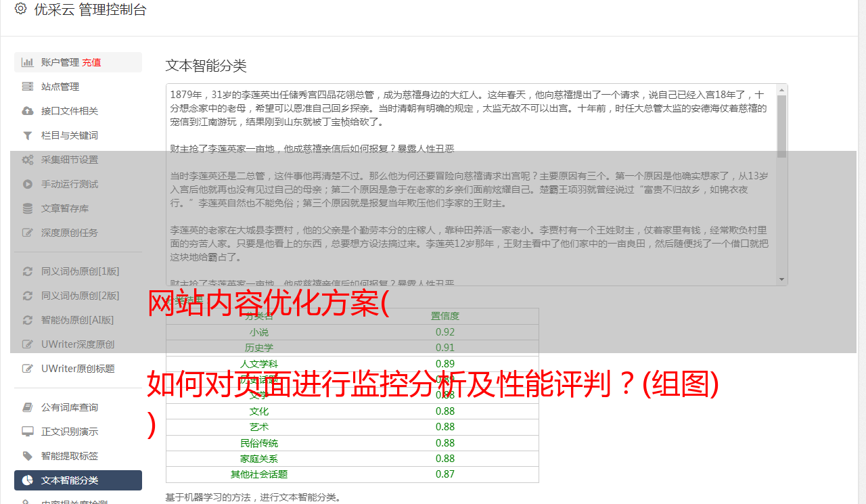This screenshot has height=504, width=866.
Task: Click the 0.92 confidence value
Action: point(445,332)
